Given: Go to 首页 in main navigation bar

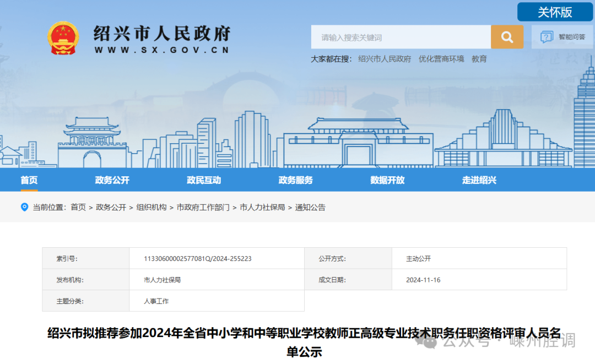Looking at the screenshot, I should pos(29,180).
